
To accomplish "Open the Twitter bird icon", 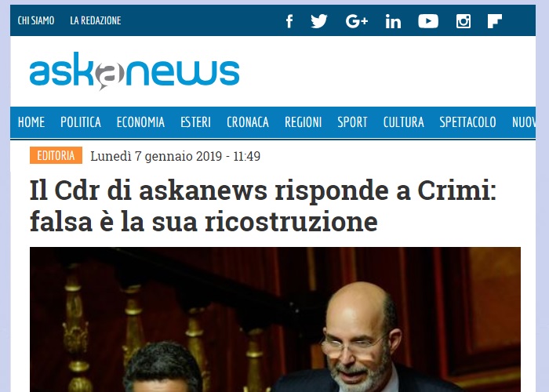I will (319, 21).
